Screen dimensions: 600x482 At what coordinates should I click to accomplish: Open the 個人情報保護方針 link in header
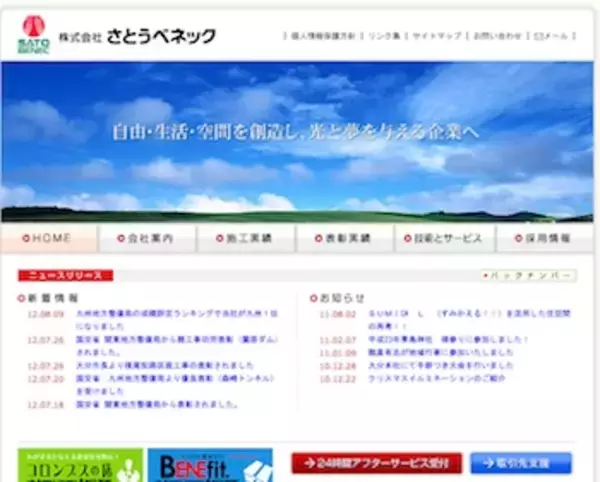(x=323, y=36)
